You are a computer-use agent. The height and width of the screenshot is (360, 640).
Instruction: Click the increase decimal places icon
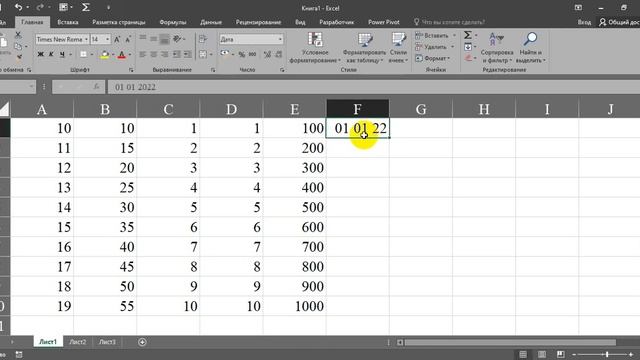coord(267,54)
